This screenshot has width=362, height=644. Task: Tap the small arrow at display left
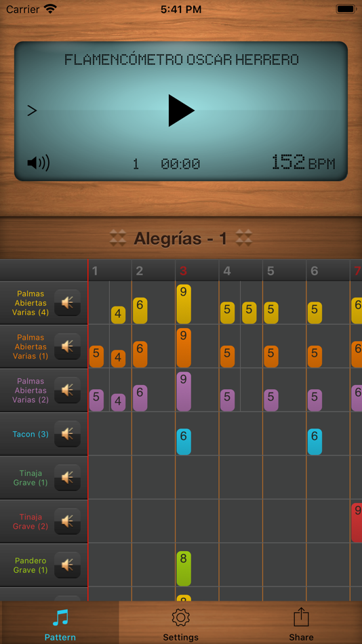pos(32,110)
